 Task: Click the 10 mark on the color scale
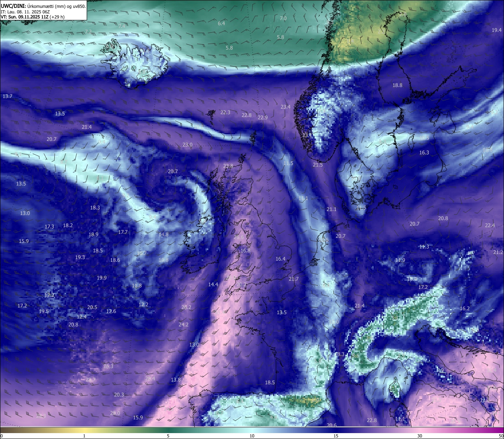click(x=252, y=436)
